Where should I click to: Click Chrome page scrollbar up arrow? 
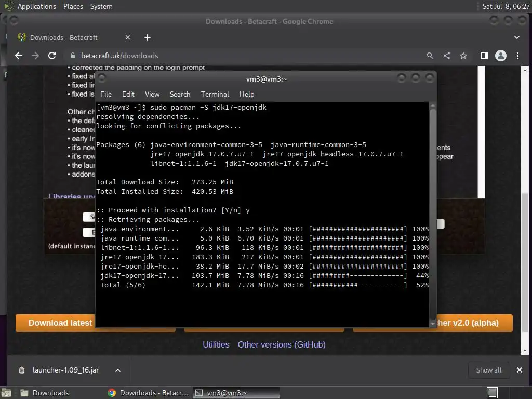(x=525, y=70)
